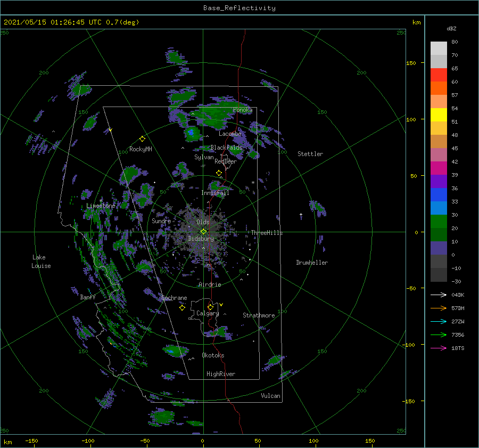Click the 27ZW cyan arrow legend icon
The height and width of the screenshot is (448, 479).
click(x=439, y=321)
